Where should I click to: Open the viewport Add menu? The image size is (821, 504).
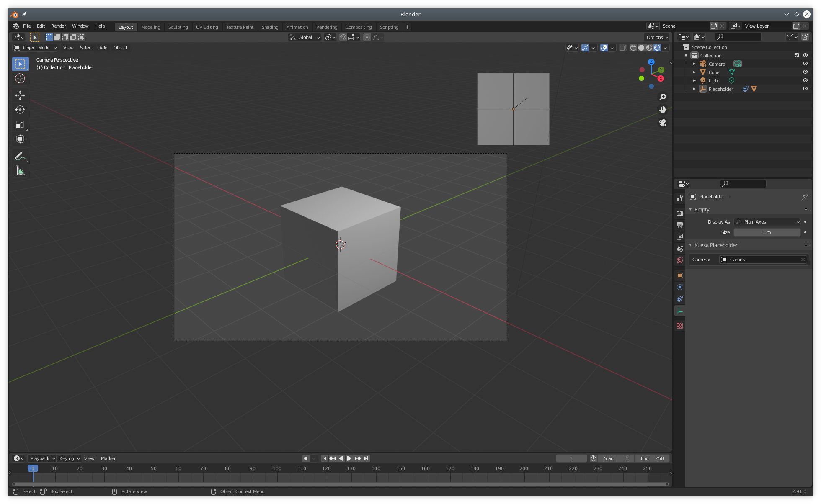pyautogui.click(x=103, y=48)
